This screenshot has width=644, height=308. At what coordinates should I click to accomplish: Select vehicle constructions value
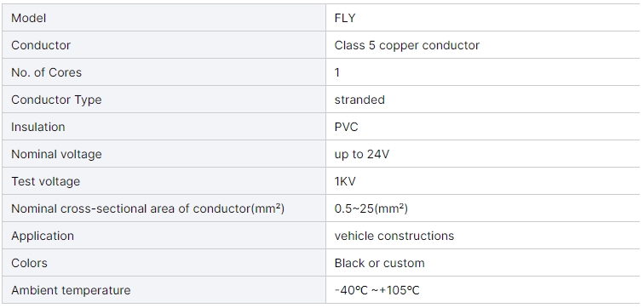(x=394, y=236)
